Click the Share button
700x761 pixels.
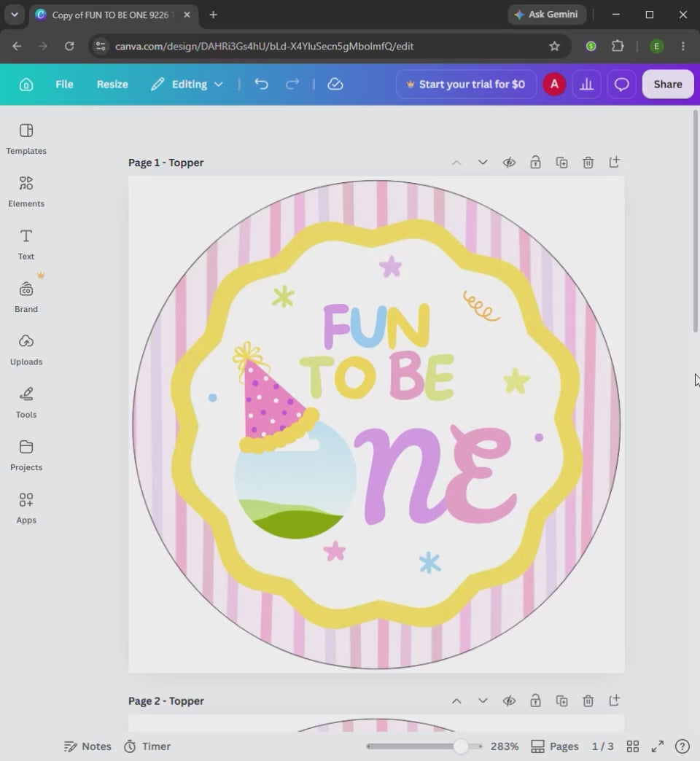[x=668, y=85]
